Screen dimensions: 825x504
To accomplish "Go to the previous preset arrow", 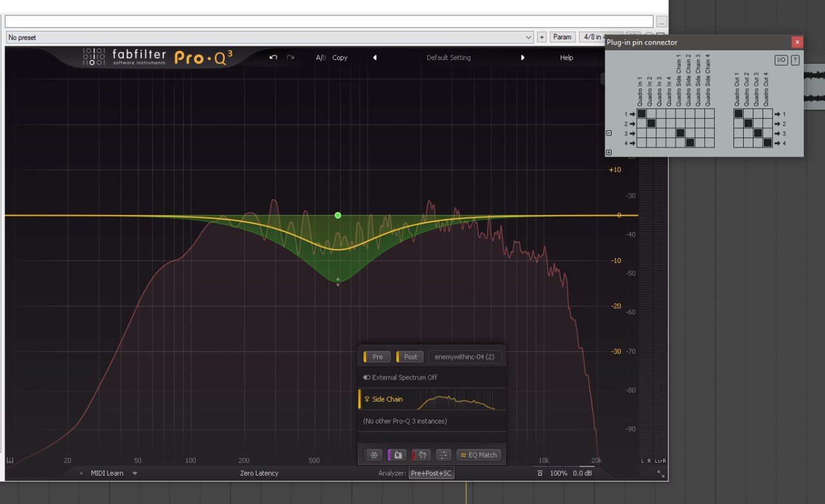I will (x=374, y=57).
